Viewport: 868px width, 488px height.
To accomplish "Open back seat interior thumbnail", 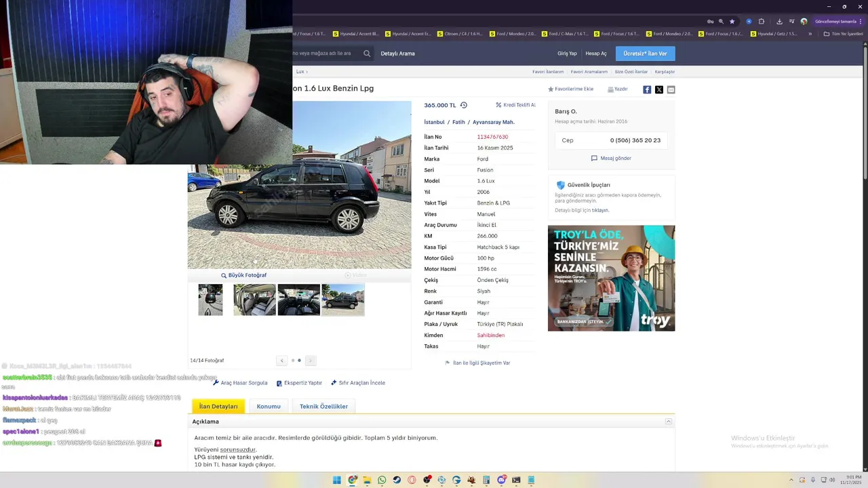I will 255,300.
